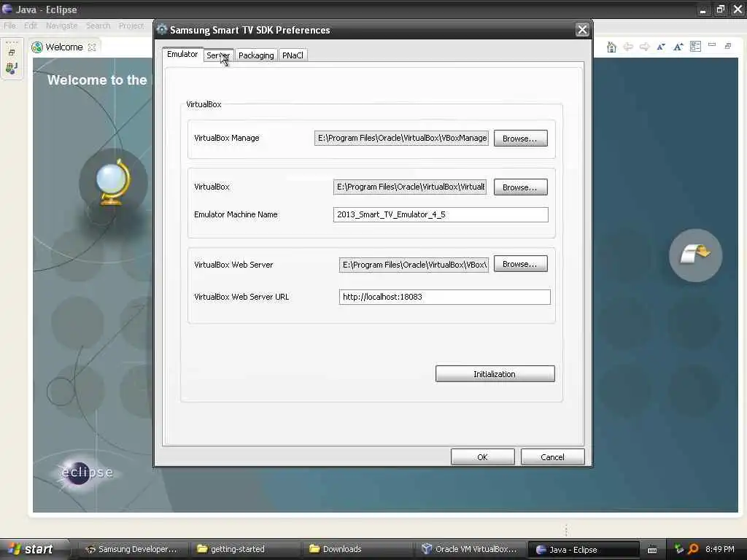Screen dimensions: 747x560
Task: Click the Welcome tab label
Action: click(x=64, y=47)
